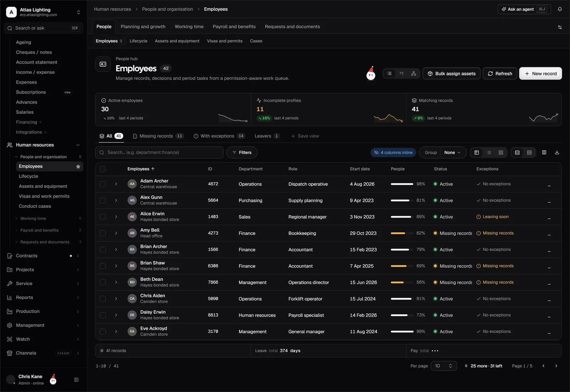Click the New record button

540,73
